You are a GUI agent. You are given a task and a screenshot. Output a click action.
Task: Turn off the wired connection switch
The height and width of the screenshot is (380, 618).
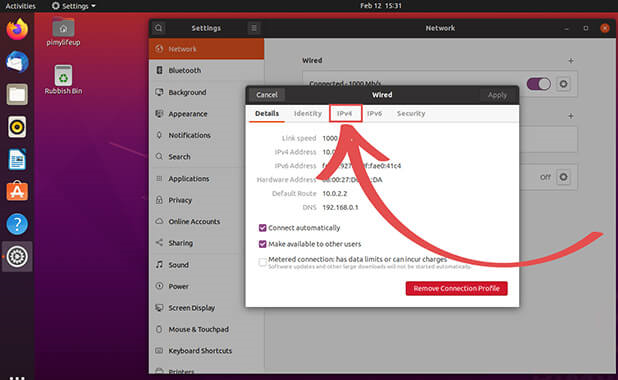click(538, 84)
